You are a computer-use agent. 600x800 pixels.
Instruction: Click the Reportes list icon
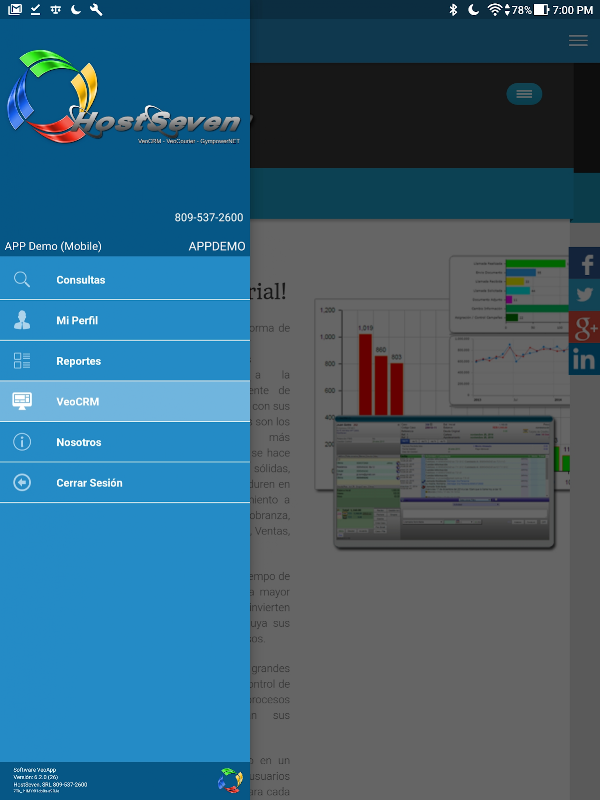click(22, 361)
